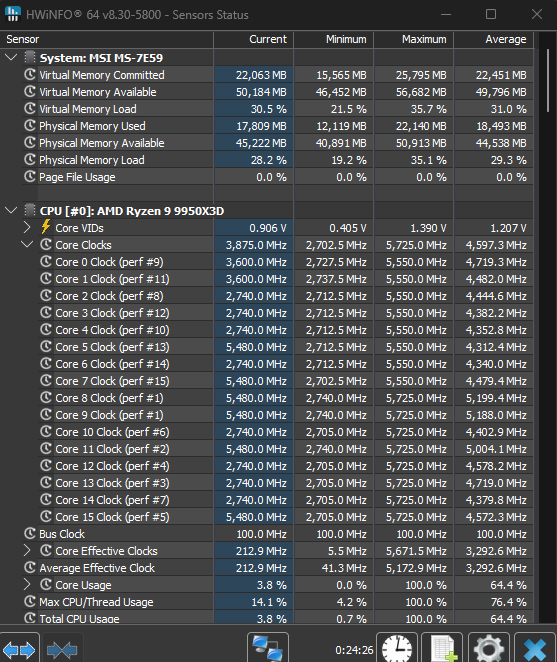
Task: Expand the Core Effective Clocks group
Action: (27, 551)
